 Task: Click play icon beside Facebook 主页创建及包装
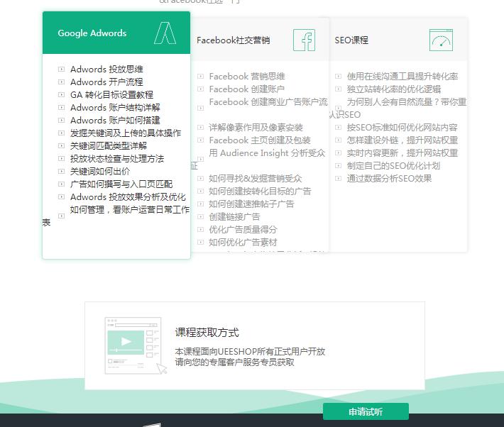coord(201,140)
